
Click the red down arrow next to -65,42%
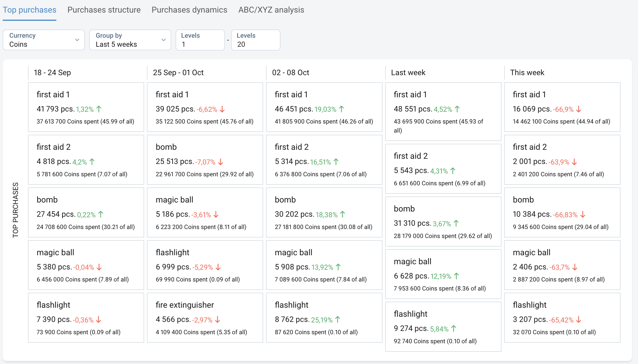(x=579, y=319)
